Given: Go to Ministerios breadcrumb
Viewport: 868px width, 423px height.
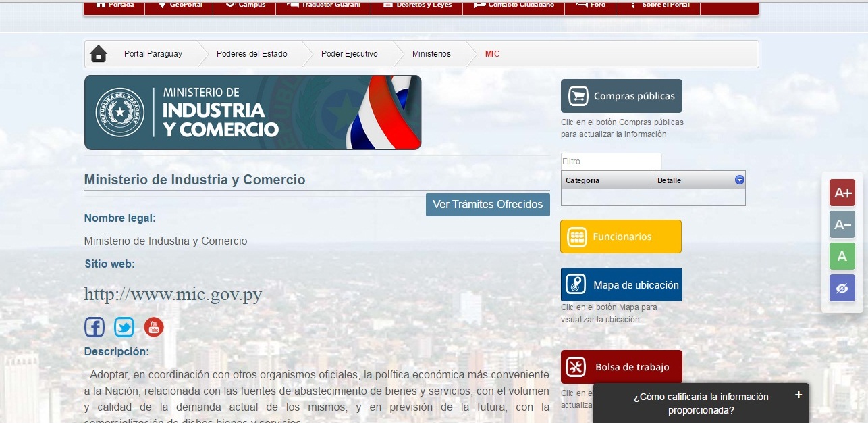Looking at the screenshot, I should pyautogui.click(x=431, y=54).
